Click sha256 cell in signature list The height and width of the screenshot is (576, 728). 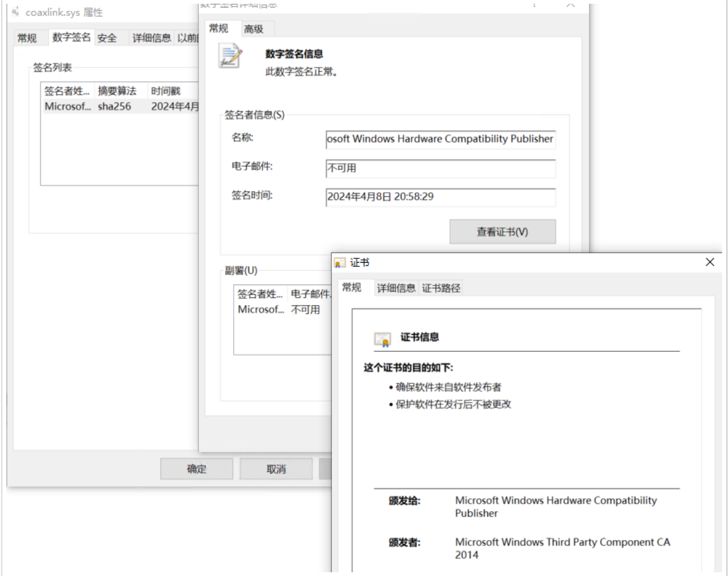(114, 106)
